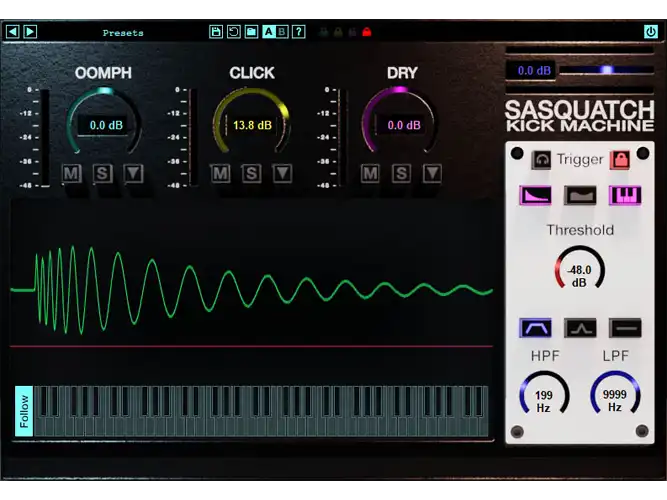The height and width of the screenshot is (500, 667).
Task: Click the LPF label
Action: click(x=616, y=356)
